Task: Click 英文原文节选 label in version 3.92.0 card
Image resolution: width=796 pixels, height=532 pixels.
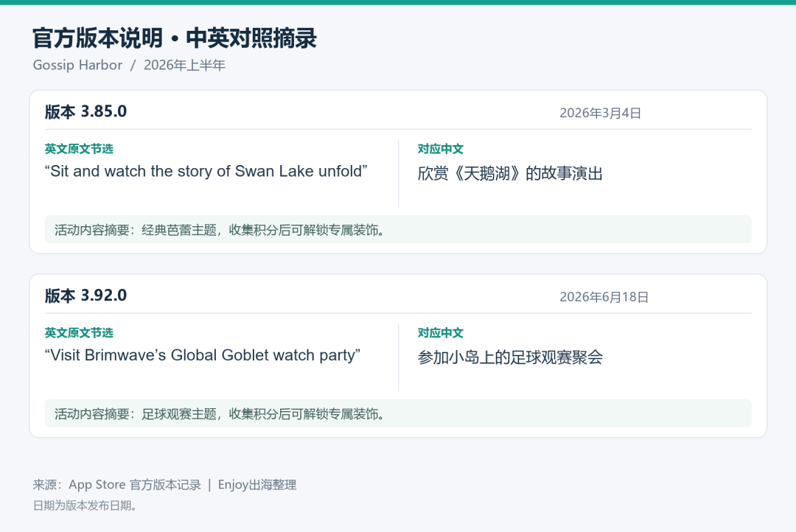Action: [79, 332]
